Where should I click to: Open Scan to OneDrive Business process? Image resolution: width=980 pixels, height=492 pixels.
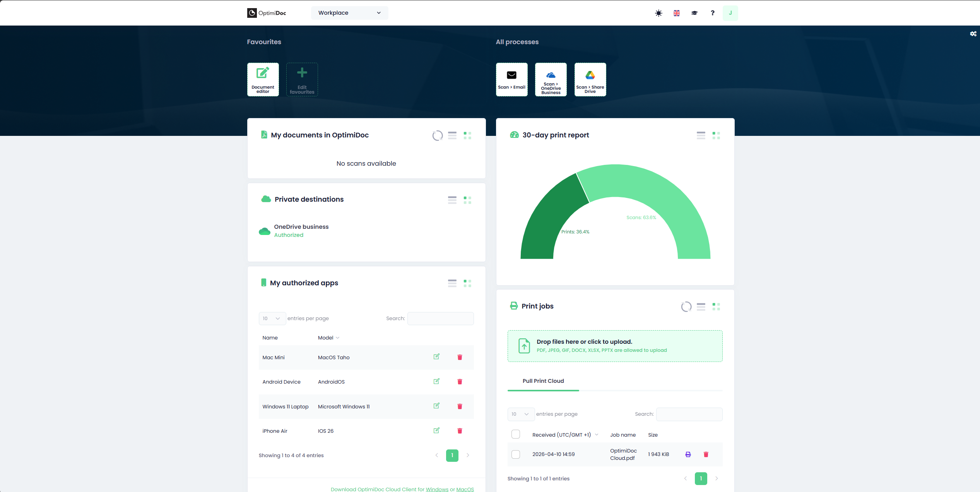(551, 79)
